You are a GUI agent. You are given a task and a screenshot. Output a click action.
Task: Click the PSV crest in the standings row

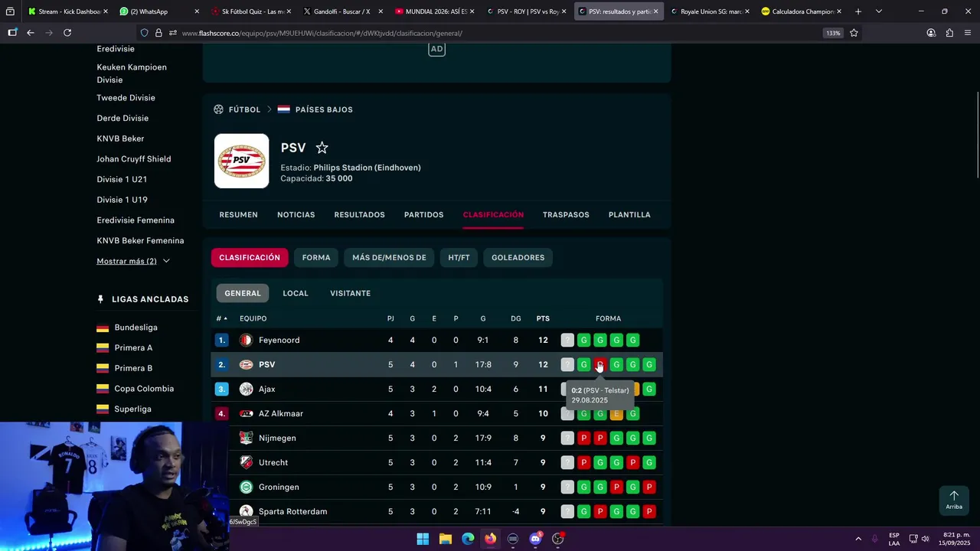[x=246, y=364]
